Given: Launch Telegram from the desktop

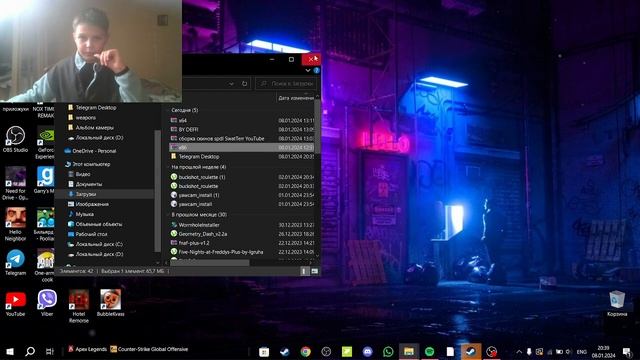Looking at the screenshot, I should [16, 262].
